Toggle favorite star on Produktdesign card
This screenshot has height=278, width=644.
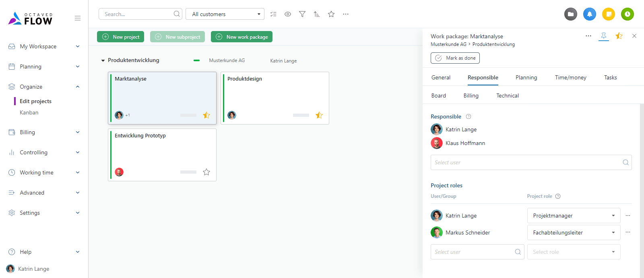pyautogui.click(x=319, y=115)
